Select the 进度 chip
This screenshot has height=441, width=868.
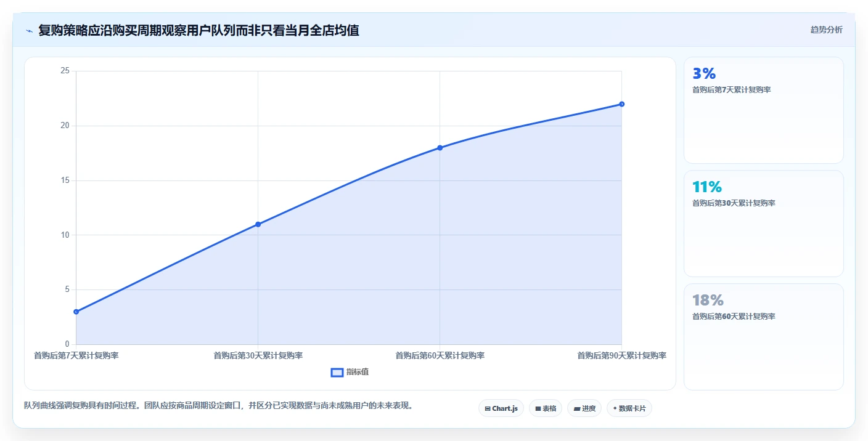click(x=584, y=408)
